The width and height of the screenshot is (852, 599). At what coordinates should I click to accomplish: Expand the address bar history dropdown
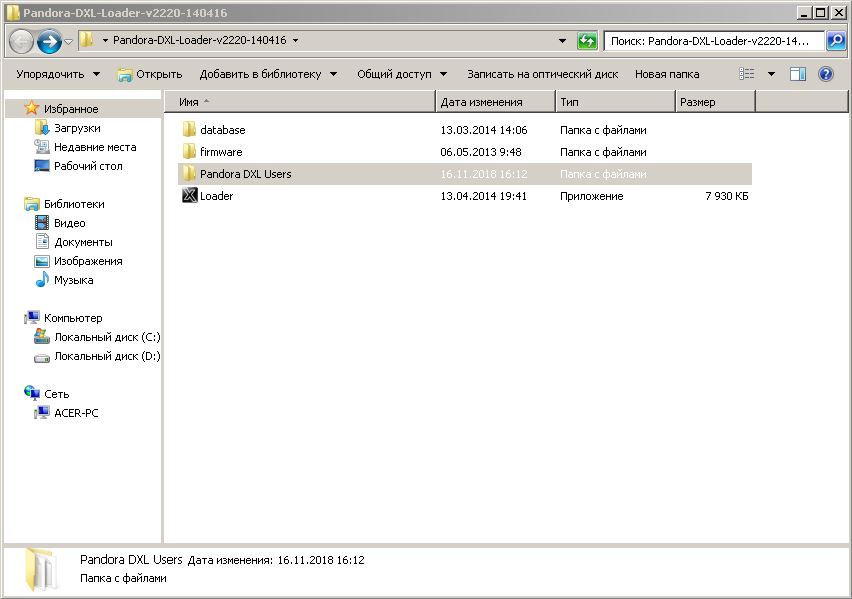562,41
